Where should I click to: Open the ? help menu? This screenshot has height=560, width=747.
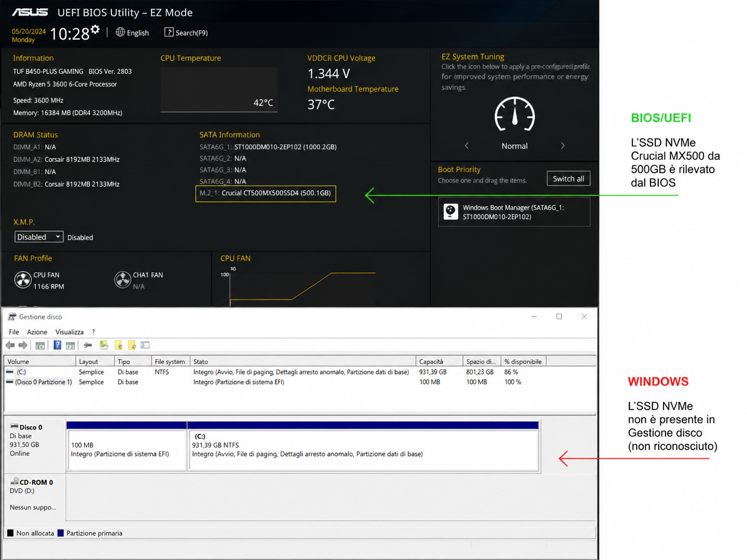click(93, 332)
